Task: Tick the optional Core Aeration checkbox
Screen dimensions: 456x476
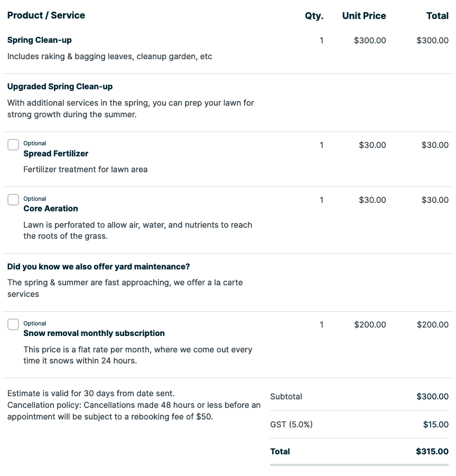Action: click(13, 200)
